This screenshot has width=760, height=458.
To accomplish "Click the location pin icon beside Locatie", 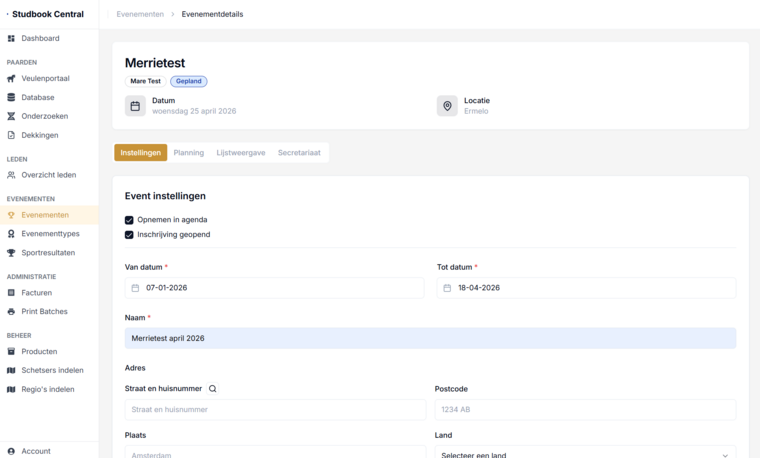I will (447, 106).
